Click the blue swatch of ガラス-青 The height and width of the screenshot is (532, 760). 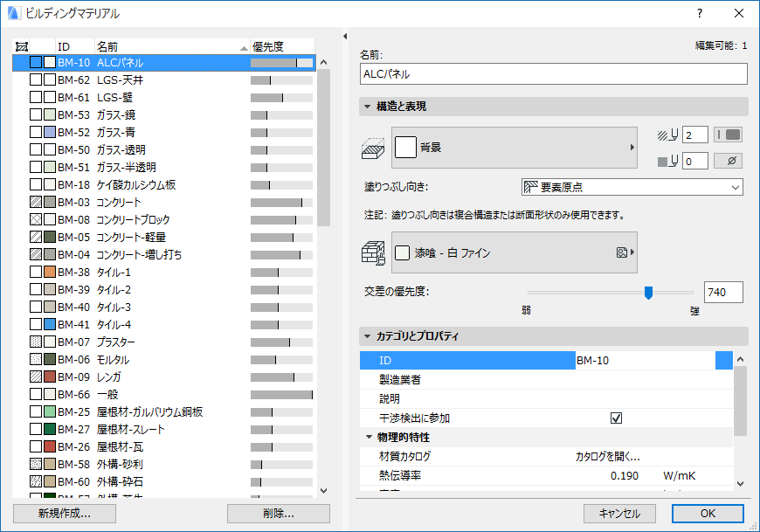(x=50, y=132)
